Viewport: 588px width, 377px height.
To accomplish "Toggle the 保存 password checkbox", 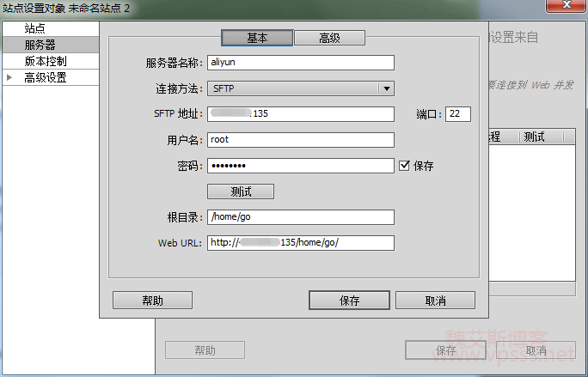I will click(x=404, y=166).
